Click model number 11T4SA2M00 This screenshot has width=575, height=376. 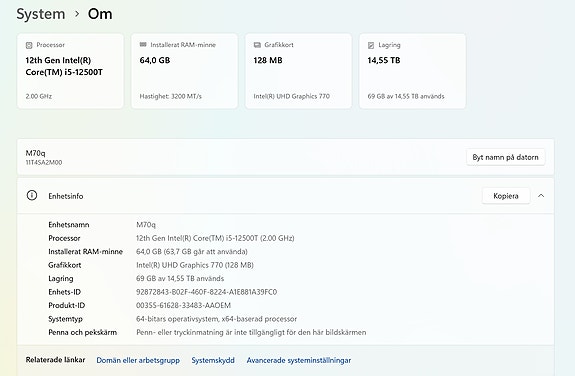click(x=44, y=162)
